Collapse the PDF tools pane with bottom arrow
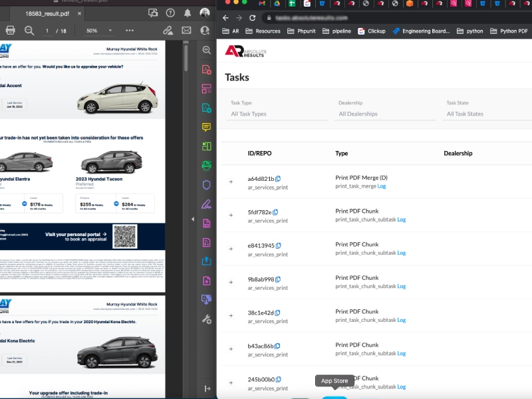The height and width of the screenshot is (399, 532). [207, 388]
